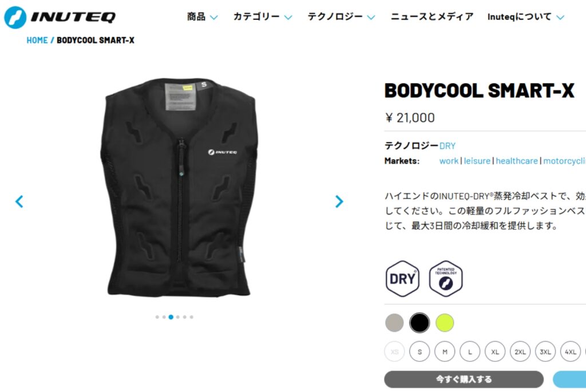Viewport: 586px width, 392px height.
Task: Select the neon yellow color swatch
Action: [444, 323]
